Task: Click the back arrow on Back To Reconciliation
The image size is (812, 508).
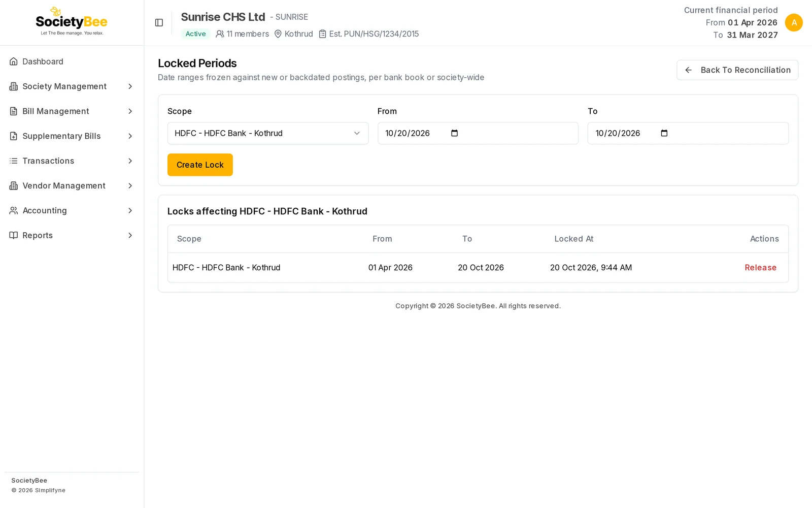Action: tap(689, 70)
